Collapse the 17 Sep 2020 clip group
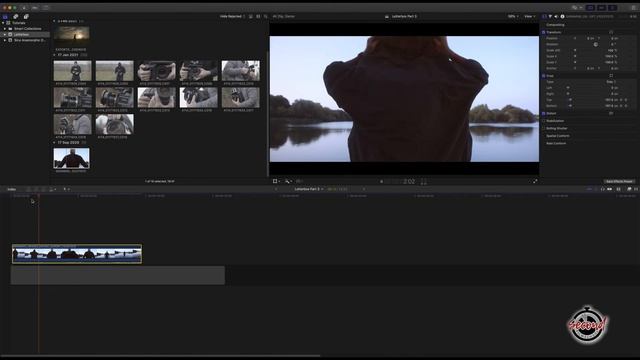Viewport: 640px width, 360px height. (x=54, y=142)
